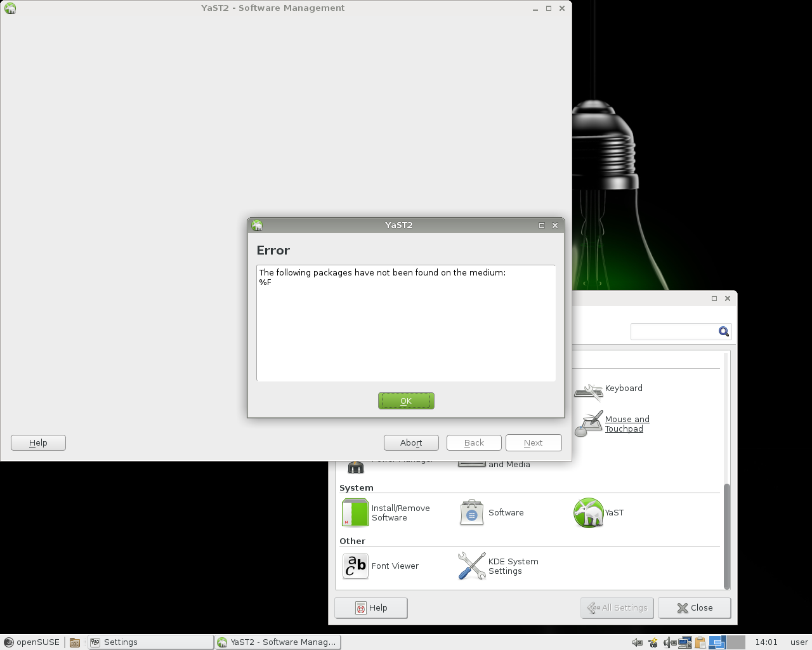This screenshot has height=650, width=812.
Task: Close the YaST2 error dialog from its title bar
Action: point(555,225)
